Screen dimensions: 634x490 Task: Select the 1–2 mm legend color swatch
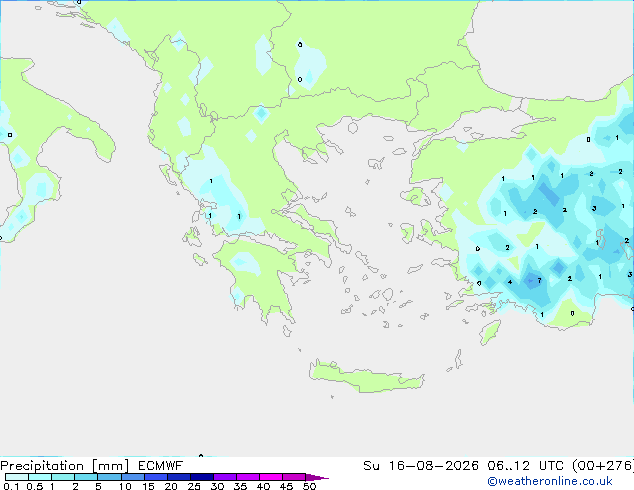[63, 477]
